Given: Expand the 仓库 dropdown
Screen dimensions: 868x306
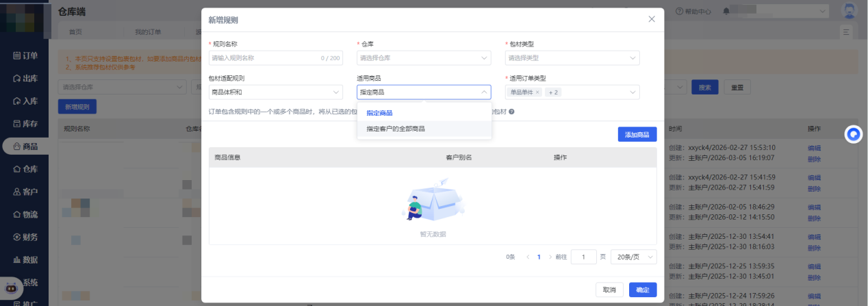Looking at the screenshot, I should 424,58.
